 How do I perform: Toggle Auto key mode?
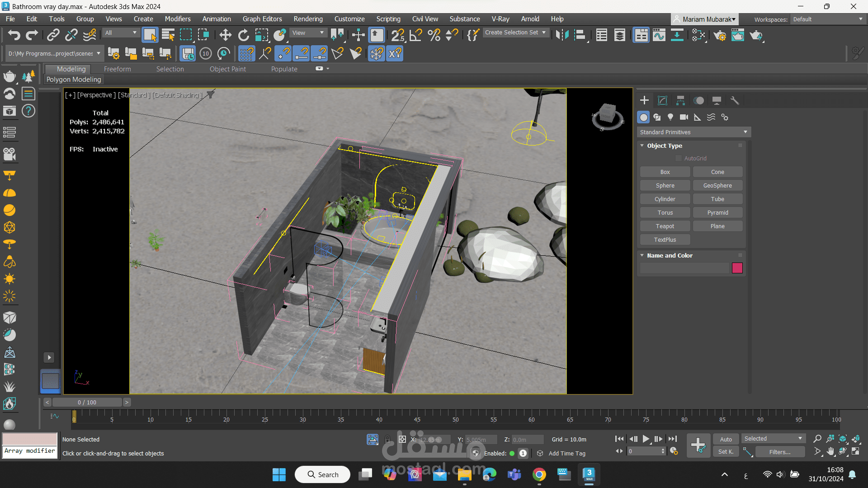[x=726, y=439]
